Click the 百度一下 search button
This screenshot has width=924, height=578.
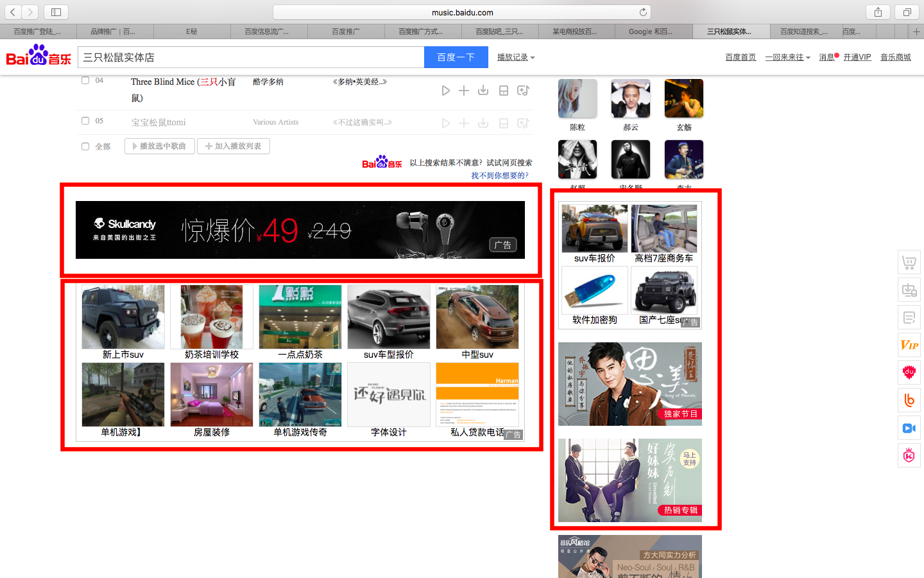pos(456,57)
